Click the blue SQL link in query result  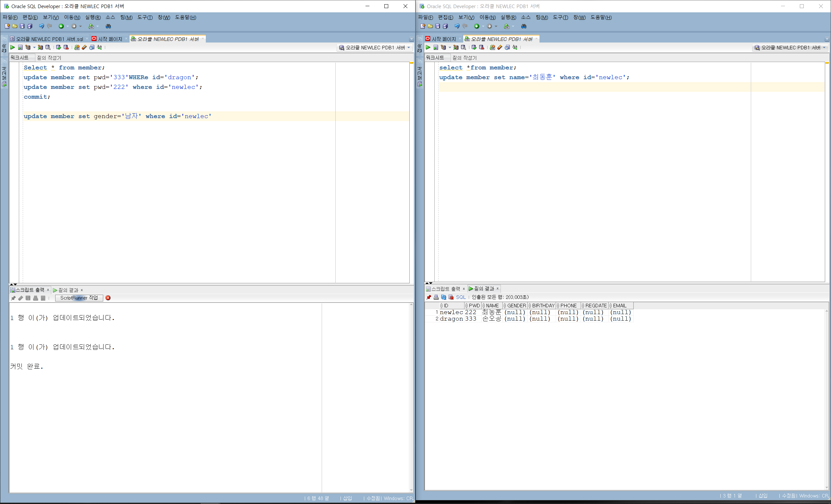[461, 297]
